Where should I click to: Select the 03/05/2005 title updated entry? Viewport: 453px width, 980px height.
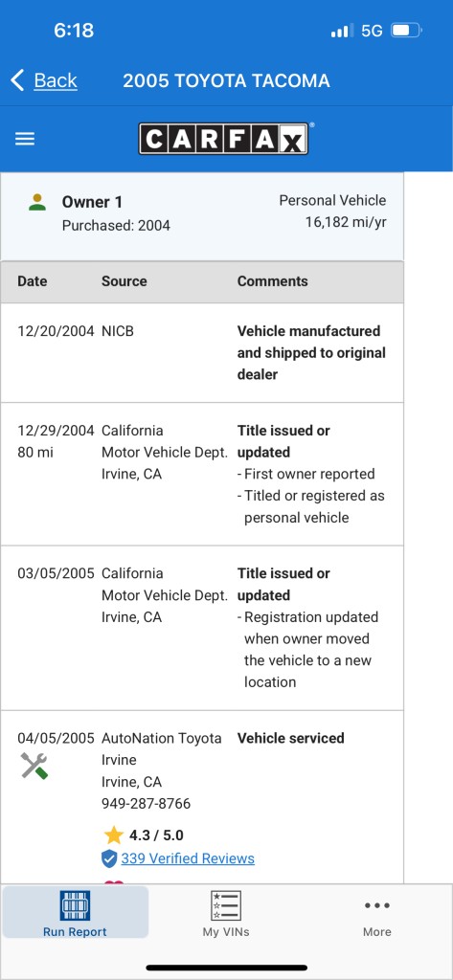(201, 628)
